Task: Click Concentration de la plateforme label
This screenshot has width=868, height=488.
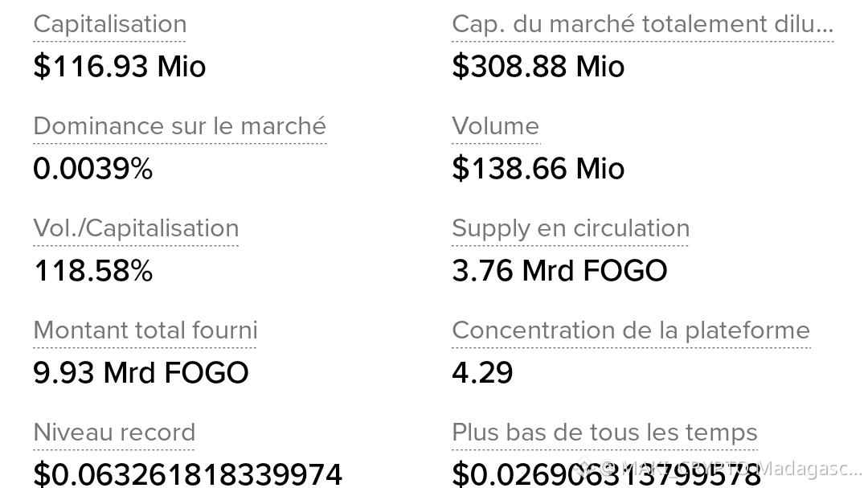Action: (x=631, y=330)
